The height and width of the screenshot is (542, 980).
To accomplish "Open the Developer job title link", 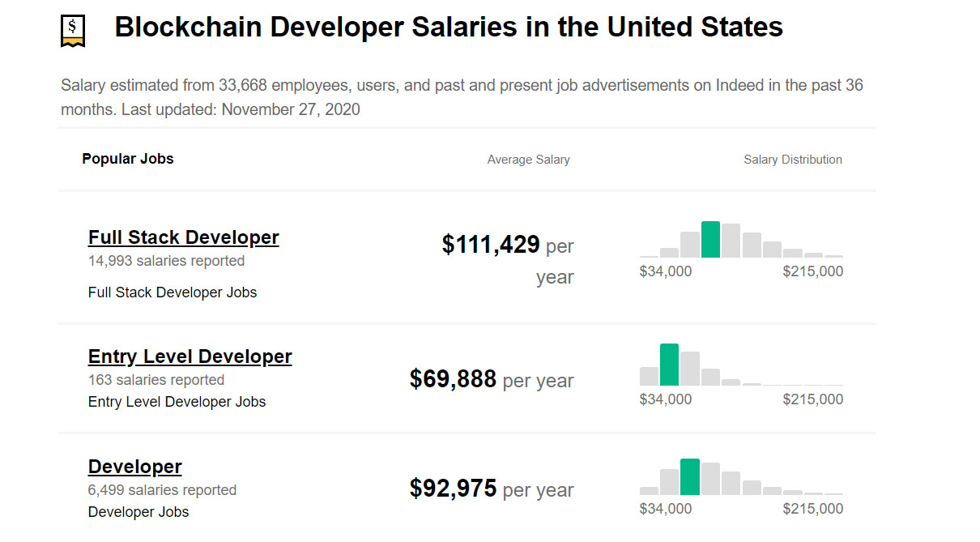I will click(134, 467).
